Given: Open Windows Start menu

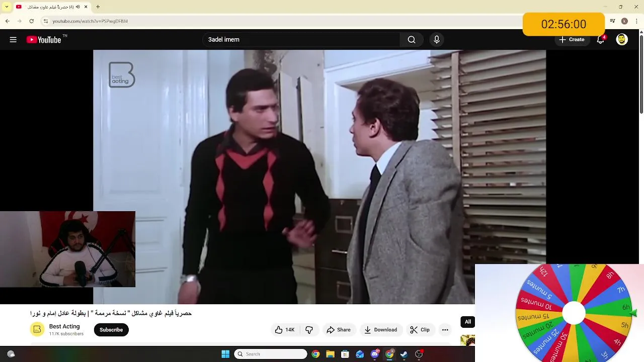Looking at the screenshot, I should [x=225, y=354].
